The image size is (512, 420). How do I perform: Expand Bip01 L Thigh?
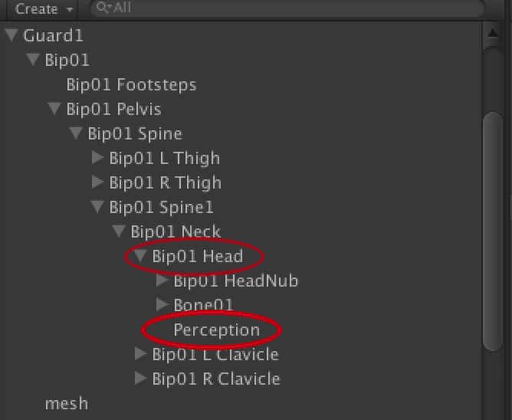tap(97, 158)
